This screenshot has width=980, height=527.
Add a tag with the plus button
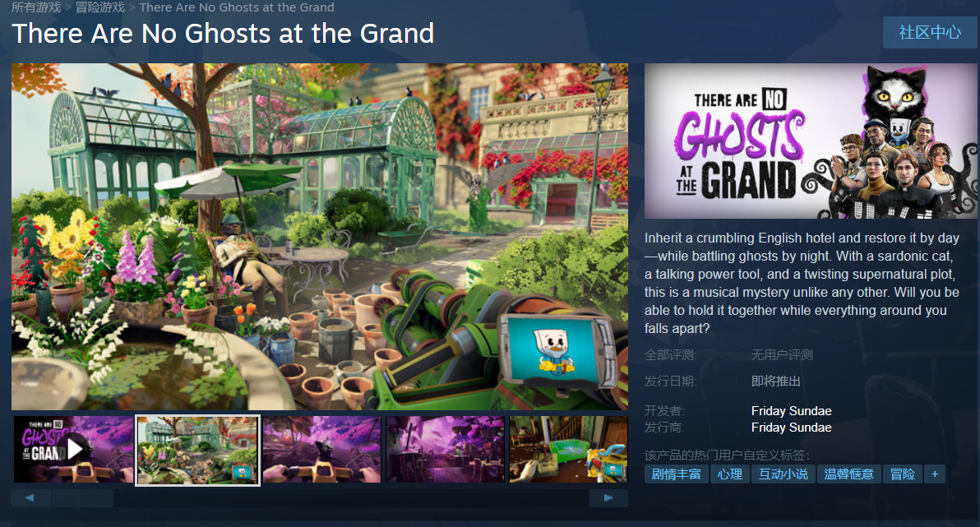click(x=935, y=474)
